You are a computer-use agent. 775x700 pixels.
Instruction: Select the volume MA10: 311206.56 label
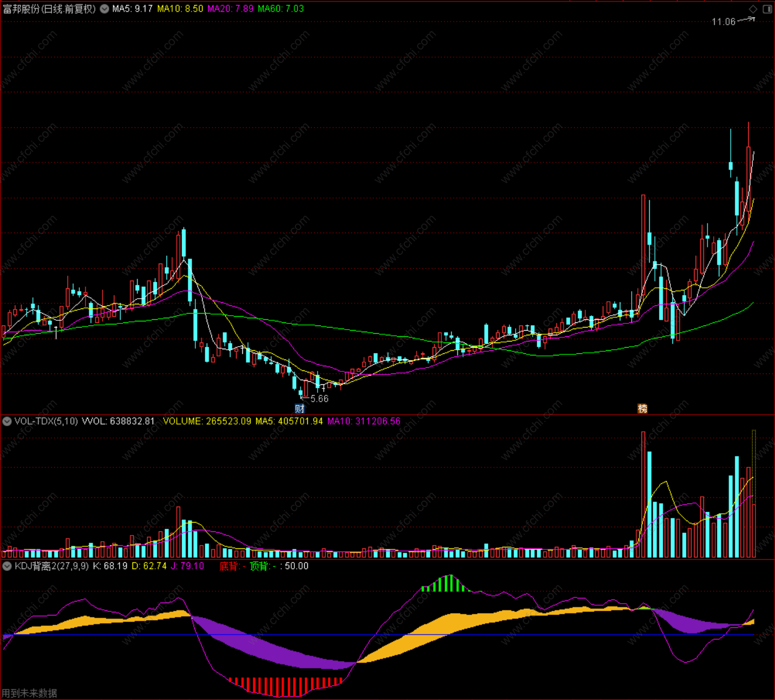(364, 421)
